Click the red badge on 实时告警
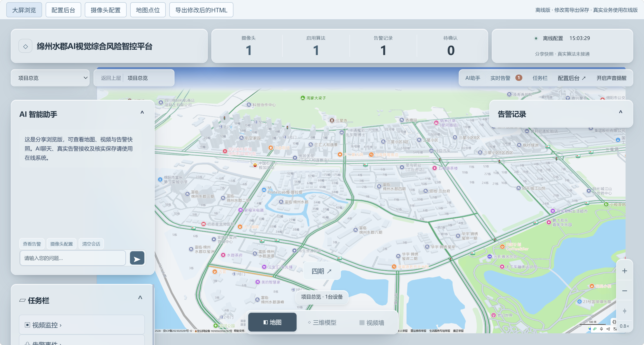This screenshot has width=644, height=345. pos(519,78)
